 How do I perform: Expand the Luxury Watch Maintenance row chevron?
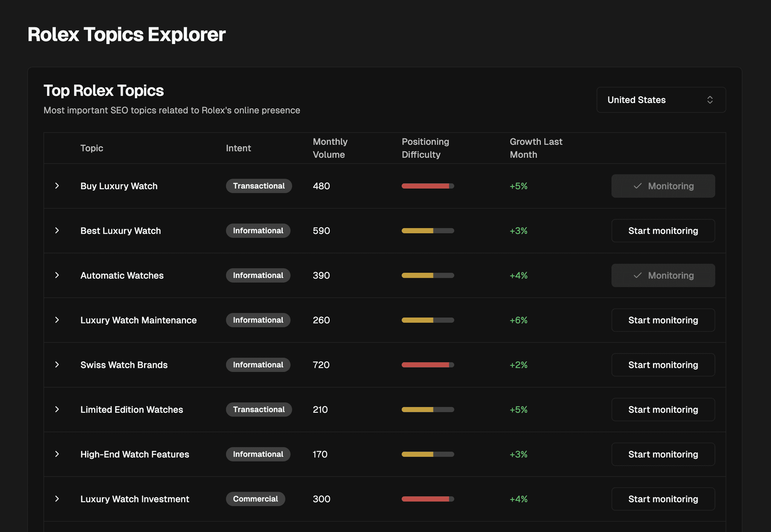pyautogui.click(x=57, y=320)
